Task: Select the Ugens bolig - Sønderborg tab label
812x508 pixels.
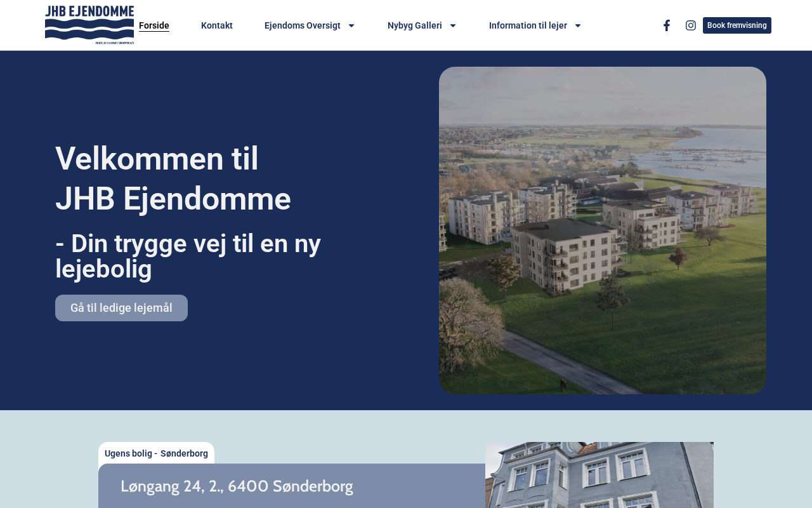Action: coord(156,453)
